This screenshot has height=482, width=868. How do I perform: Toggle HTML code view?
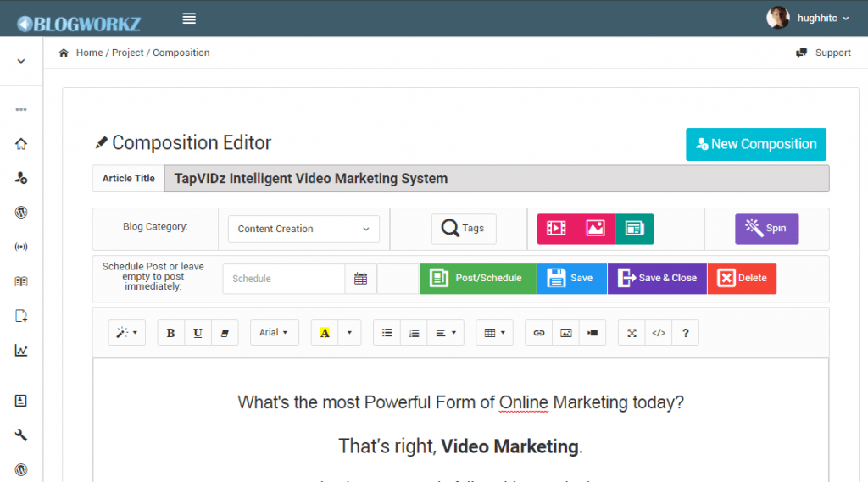(x=658, y=333)
